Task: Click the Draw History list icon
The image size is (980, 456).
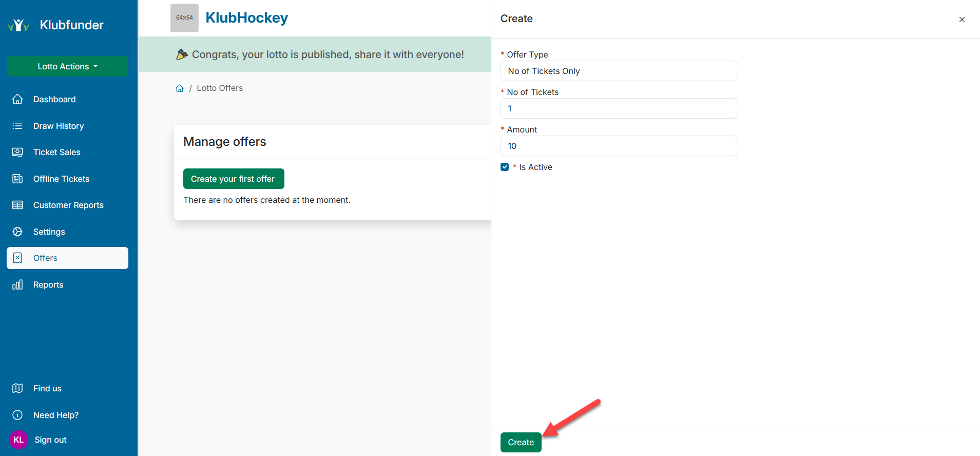Action: point(17,126)
